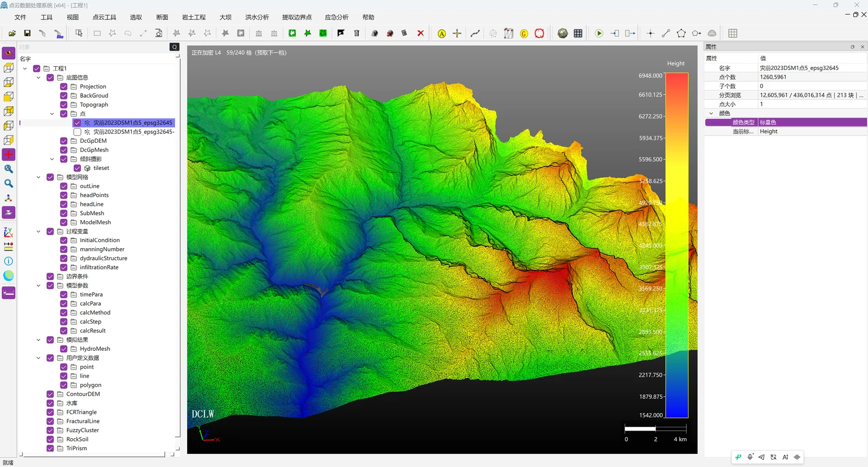Check the unchecked 灾前2023DSM1点5_epsg32645- layer

pos(77,132)
